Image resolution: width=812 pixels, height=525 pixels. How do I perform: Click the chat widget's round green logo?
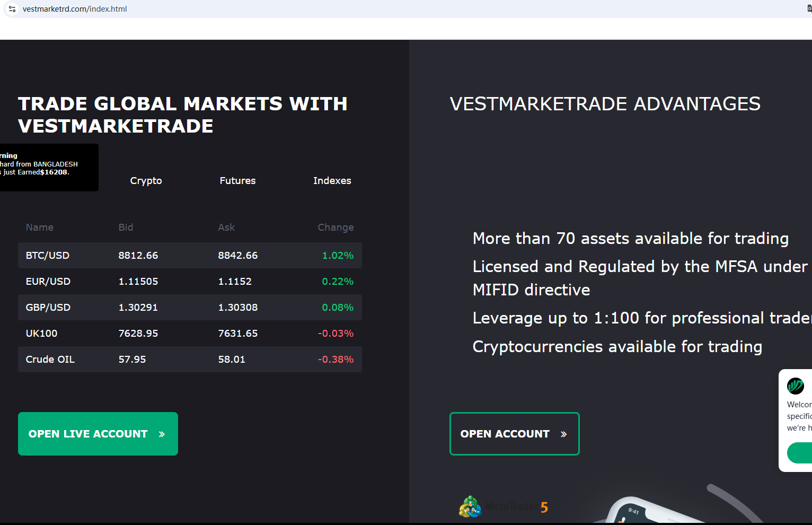pos(795,386)
